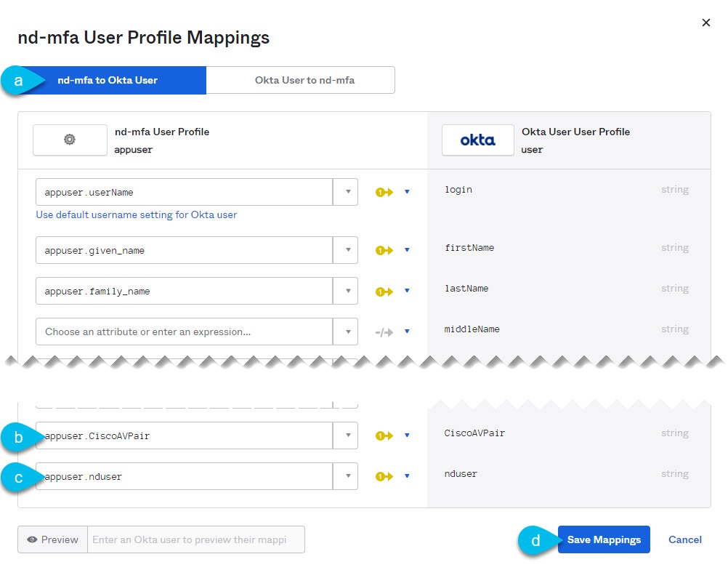Click the gear icon beside nd-mfa User Profile

point(70,140)
